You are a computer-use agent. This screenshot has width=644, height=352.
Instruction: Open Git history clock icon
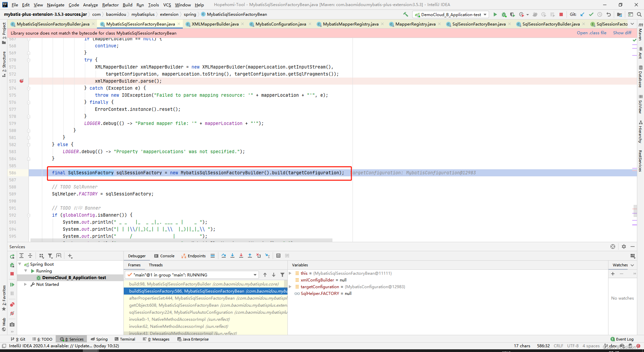600,14
